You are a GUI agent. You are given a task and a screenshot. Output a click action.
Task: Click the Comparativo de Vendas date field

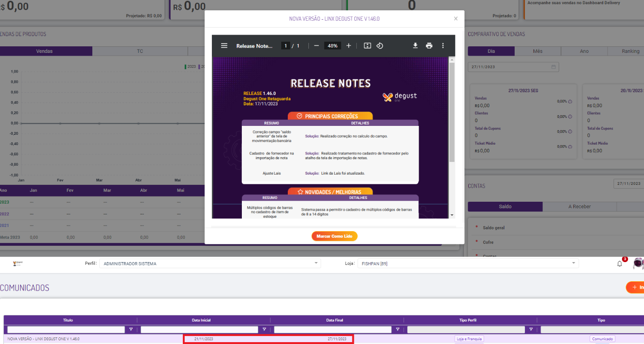(513, 67)
